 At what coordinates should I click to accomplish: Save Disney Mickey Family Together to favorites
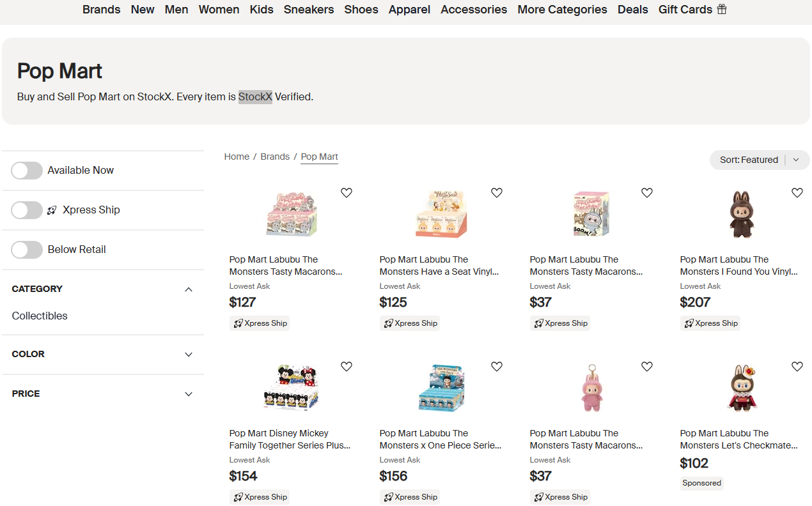coord(347,367)
